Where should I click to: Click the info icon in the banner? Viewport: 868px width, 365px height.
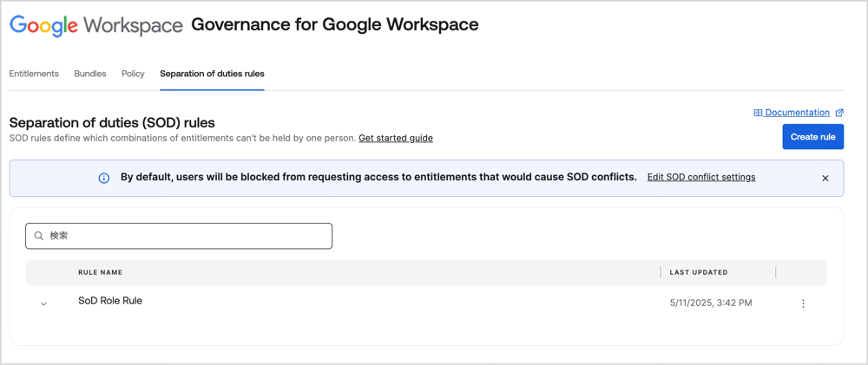[x=103, y=178]
